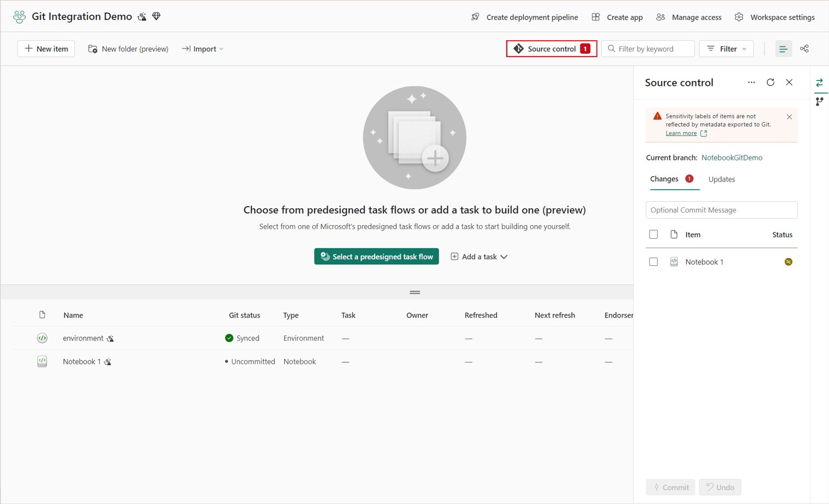Screen dimensions: 829x504
Task: Click the Refreshed column header
Action: (x=481, y=315)
